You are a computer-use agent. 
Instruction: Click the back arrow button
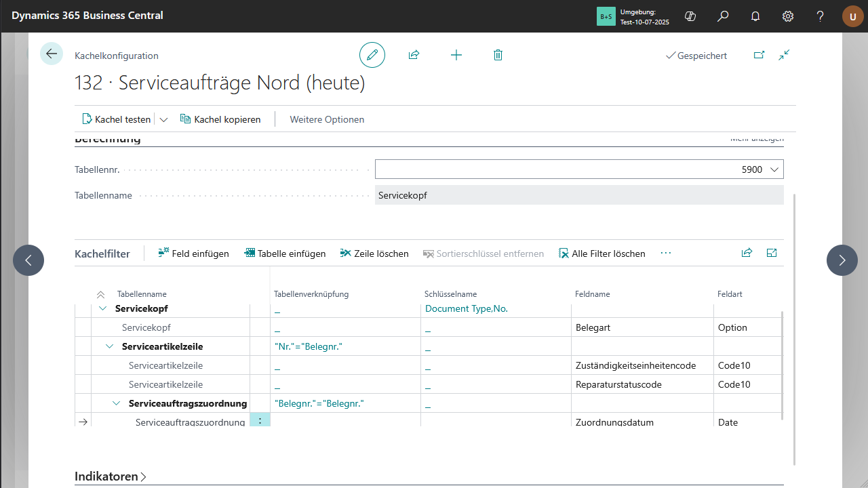click(52, 54)
